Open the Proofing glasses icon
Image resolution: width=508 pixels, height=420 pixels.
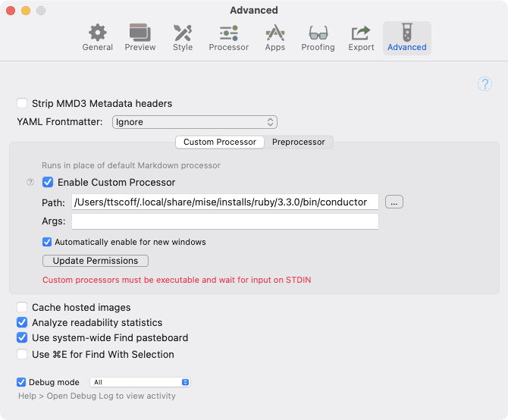click(x=318, y=33)
